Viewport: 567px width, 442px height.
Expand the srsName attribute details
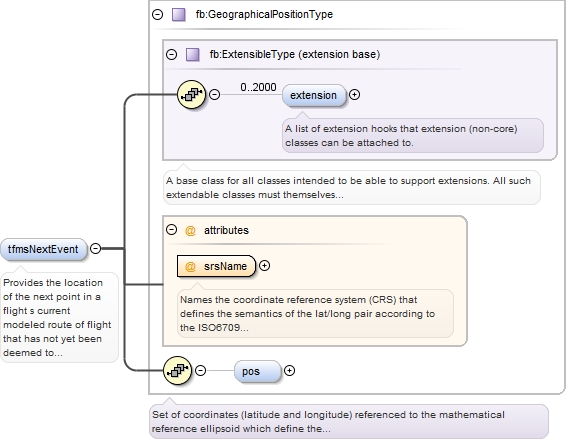click(265, 266)
